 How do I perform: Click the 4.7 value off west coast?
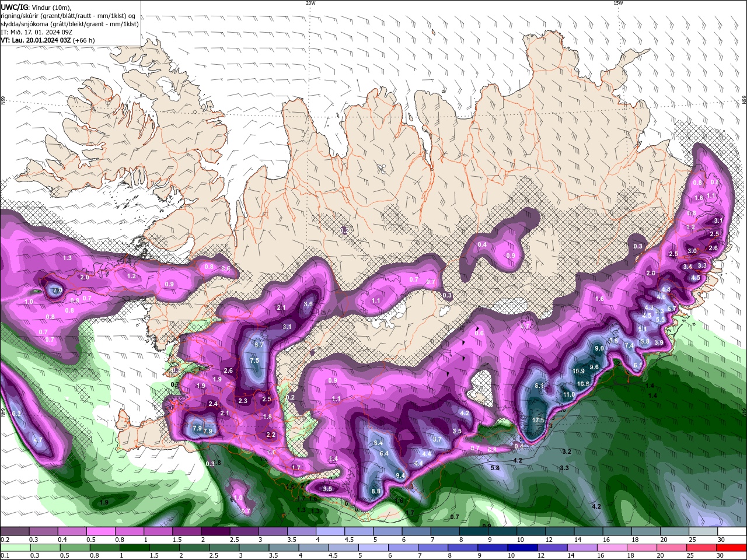(x=37, y=440)
